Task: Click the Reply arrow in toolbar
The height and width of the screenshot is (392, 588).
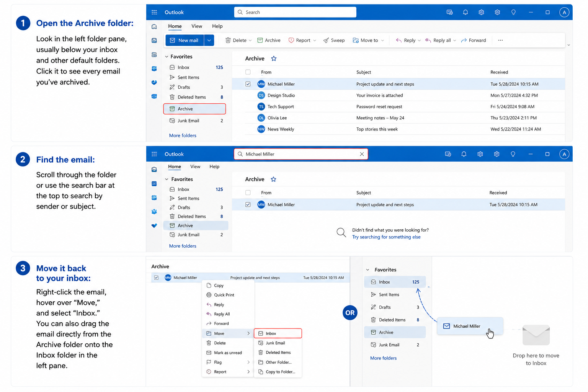Action: [x=399, y=40]
